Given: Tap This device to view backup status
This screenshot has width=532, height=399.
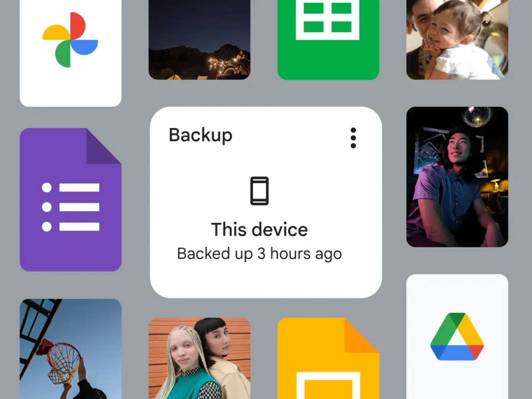Looking at the screenshot, I should coord(260,229).
